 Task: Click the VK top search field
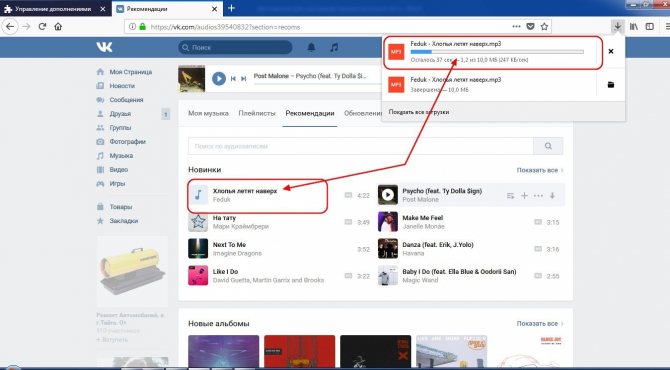coord(235,47)
